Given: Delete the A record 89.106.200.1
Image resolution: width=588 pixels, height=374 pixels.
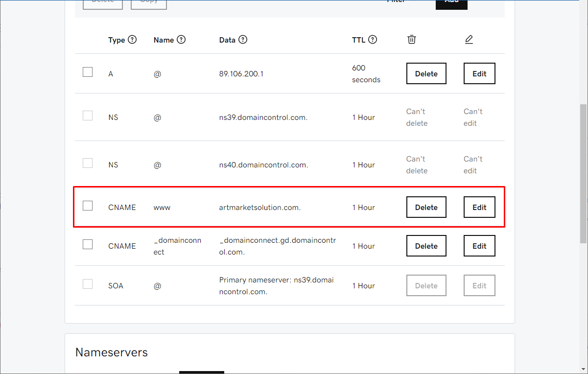Looking at the screenshot, I should [x=426, y=73].
